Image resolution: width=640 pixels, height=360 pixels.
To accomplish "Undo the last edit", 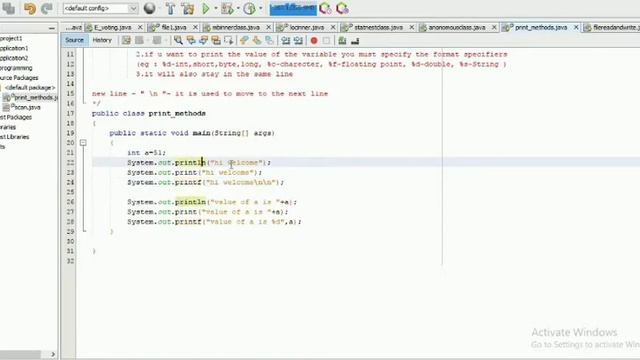I will click(x=30, y=8).
